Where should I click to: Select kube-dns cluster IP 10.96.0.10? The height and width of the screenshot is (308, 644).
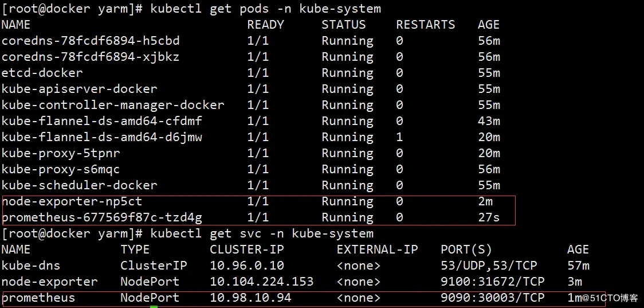tap(247, 266)
